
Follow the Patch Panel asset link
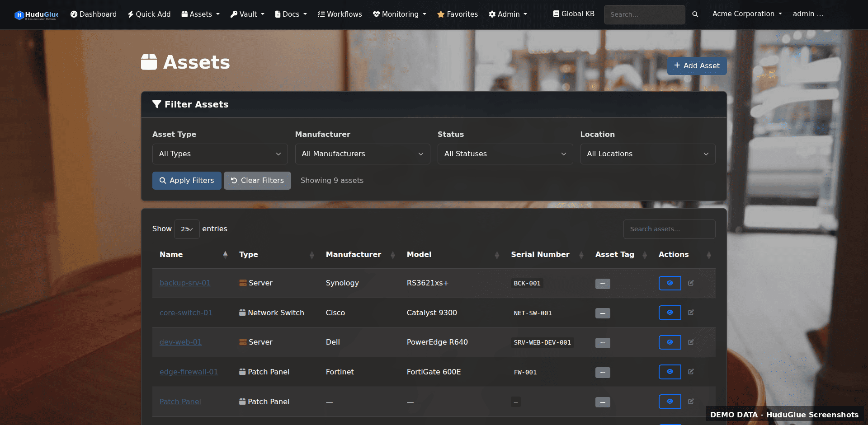(x=180, y=402)
